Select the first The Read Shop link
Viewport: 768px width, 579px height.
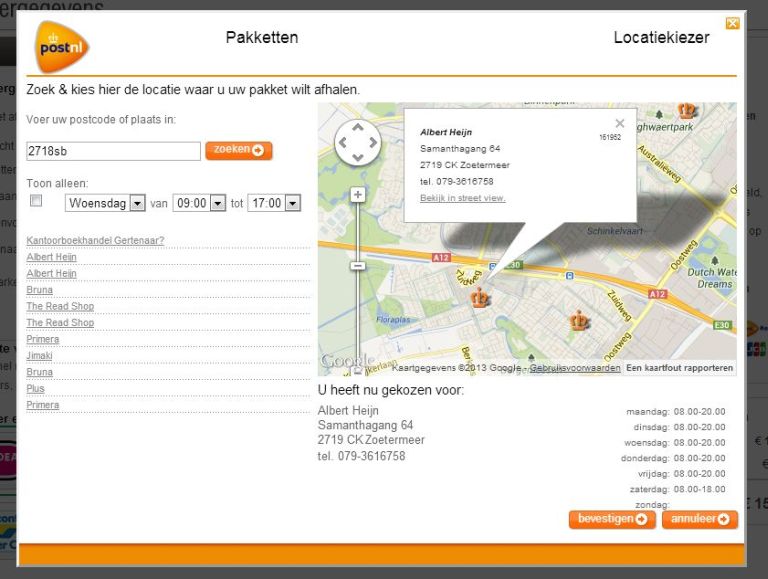pos(60,306)
